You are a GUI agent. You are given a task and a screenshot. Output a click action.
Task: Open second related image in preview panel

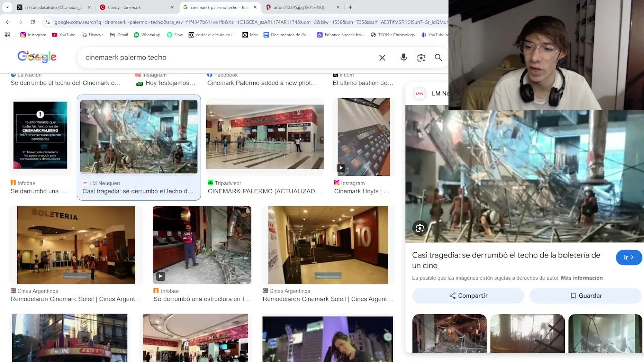[x=527, y=334]
